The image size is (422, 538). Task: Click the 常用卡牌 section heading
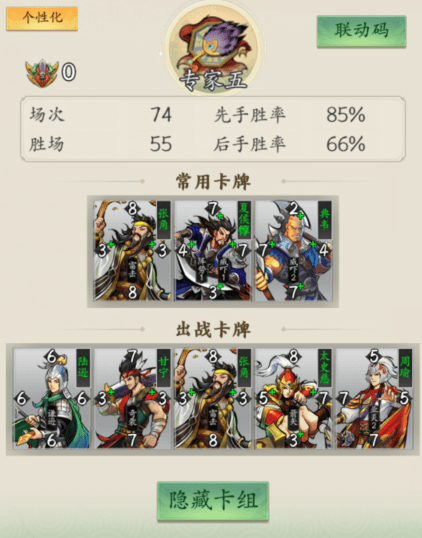213,182
